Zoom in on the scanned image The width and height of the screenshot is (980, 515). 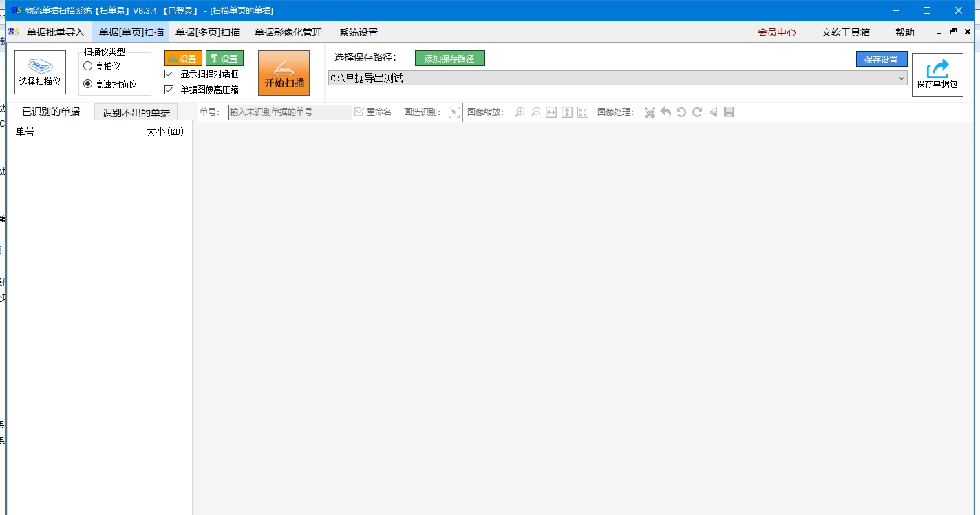coord(519,112)
